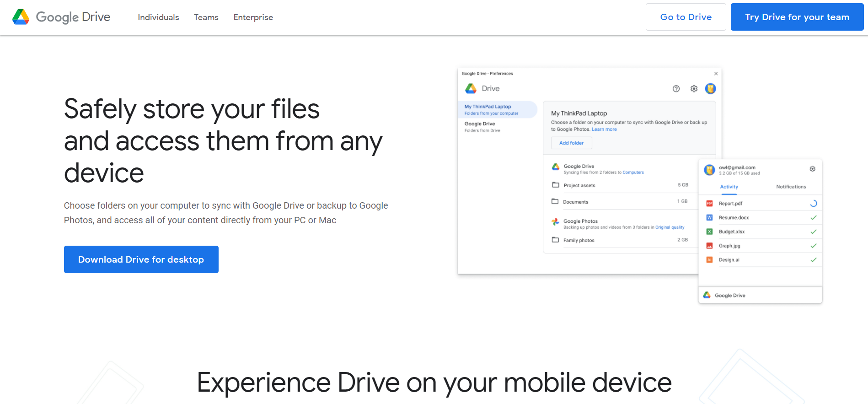Click the check mark beside Graph.jpg
The width and height of the screenshot is (868, 404).
pos(813,246)
